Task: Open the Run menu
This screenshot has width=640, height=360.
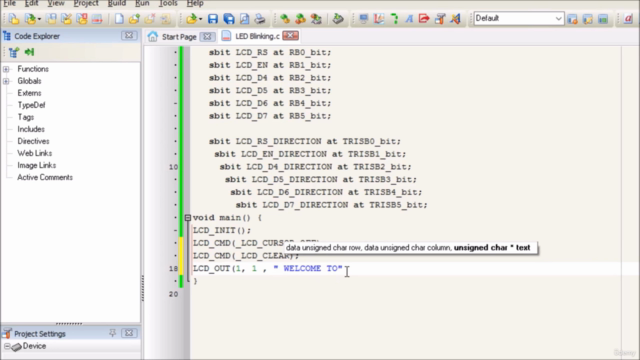Action: pos(142,3)
